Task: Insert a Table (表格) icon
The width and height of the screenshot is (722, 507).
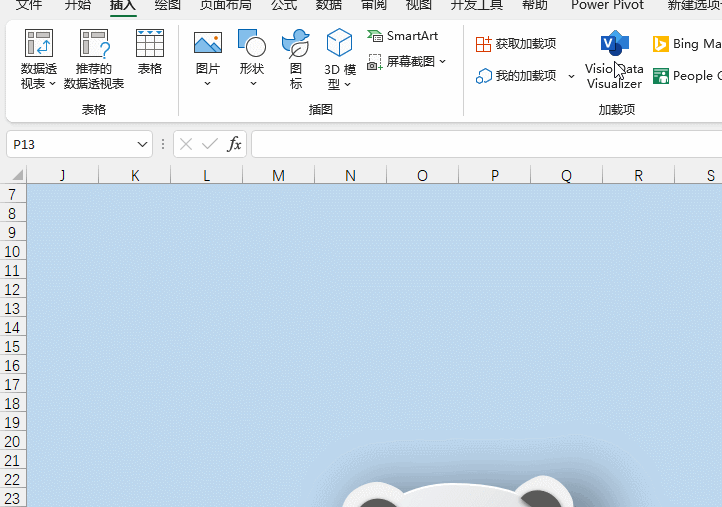Action: coord(150,44)
